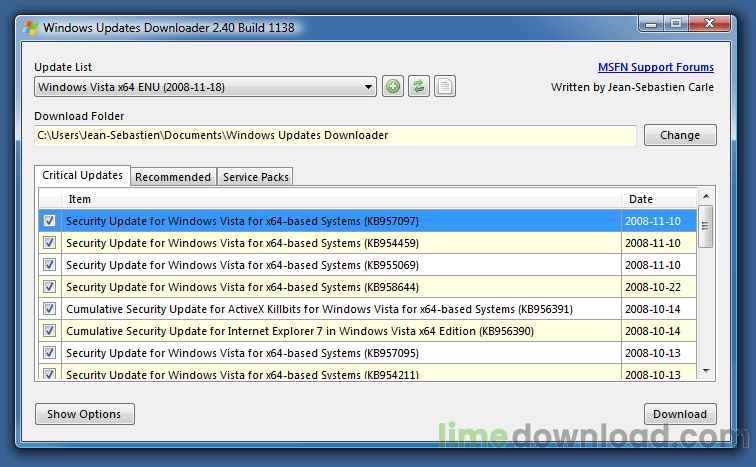The width and height of the screenshot is (756, 467).
Task: Select the KB954211 security update row
Action: coord(367,372)
